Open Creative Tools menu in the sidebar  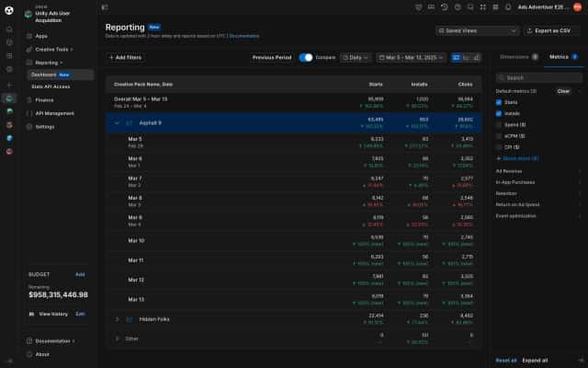coord(54,50)
